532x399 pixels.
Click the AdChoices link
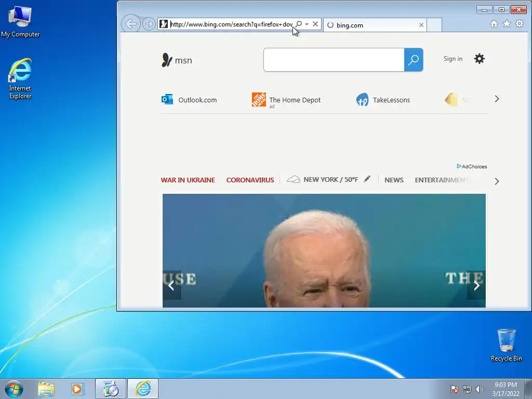(472, 166)
